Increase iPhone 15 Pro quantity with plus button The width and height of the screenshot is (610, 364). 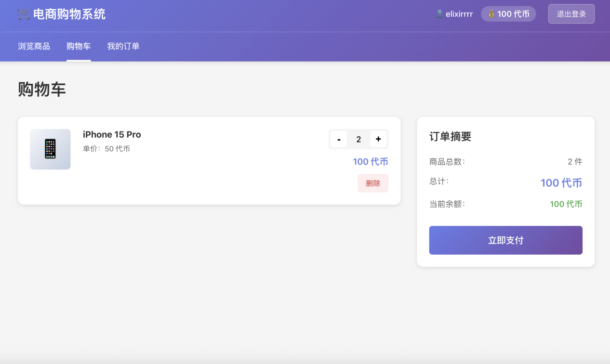(x=378, y=139)
